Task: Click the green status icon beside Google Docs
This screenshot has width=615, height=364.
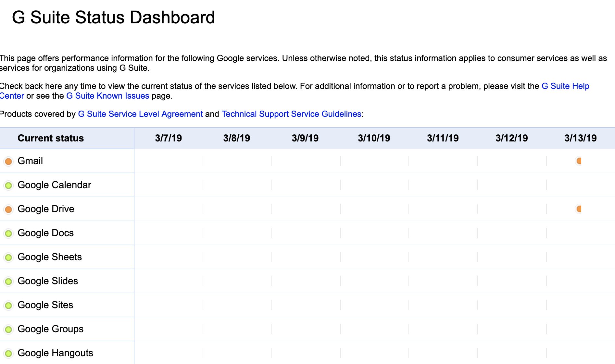Action: [x=8, y=233]
